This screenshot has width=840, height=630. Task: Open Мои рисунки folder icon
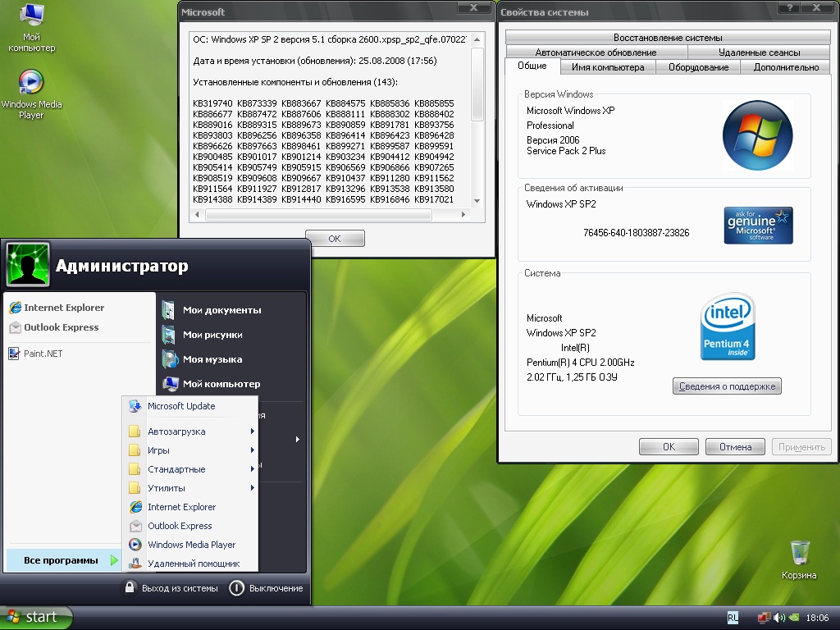(168, 335)
